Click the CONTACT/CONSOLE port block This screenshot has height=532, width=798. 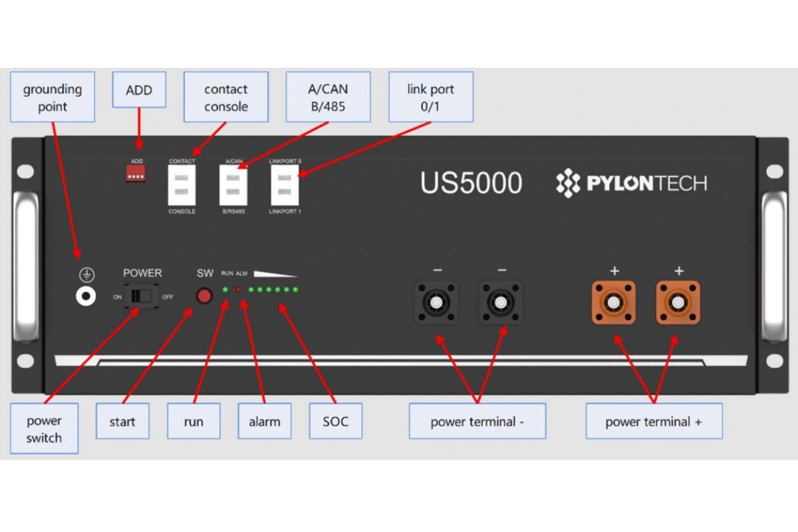[182, 186]
